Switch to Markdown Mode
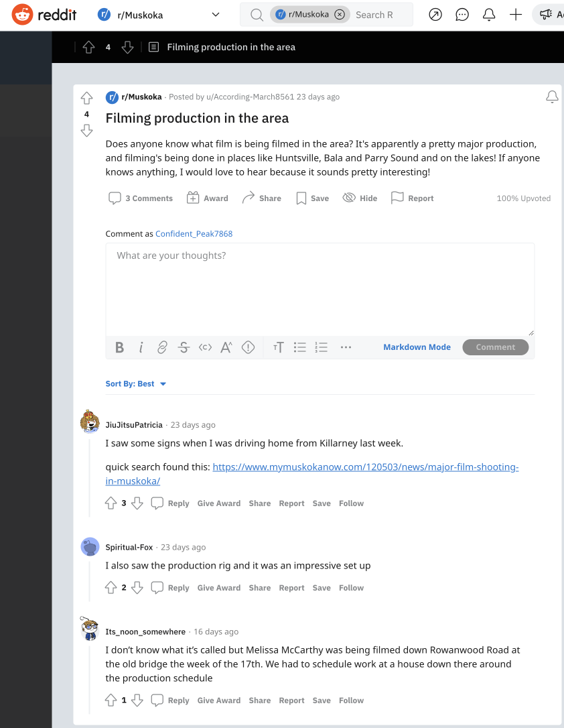 click(417, 347)
